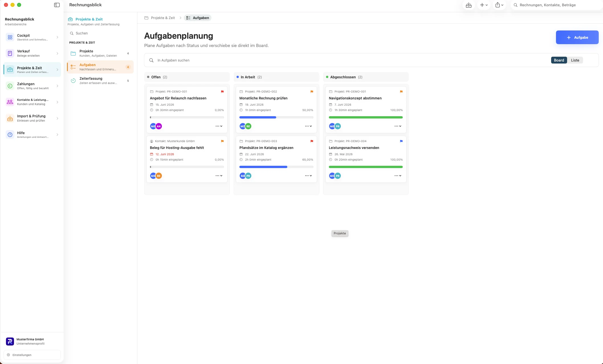
Task: Expand the Verkauf chevron
Action: coord(57,53)
